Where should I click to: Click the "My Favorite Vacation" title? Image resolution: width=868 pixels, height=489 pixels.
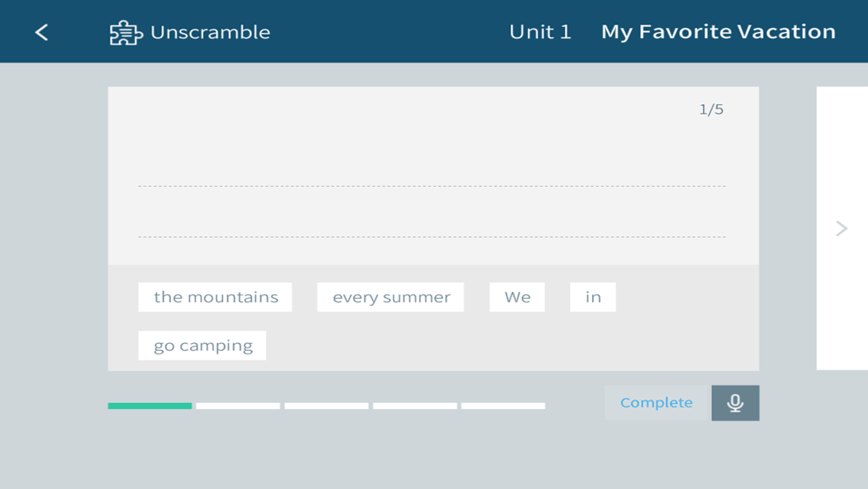(x=718, y=32)
